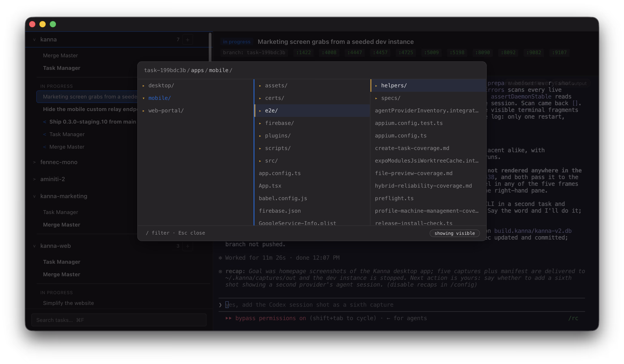Screen dimensions: 624x364
Task: Click the mobile breadcrumb segment
Action: [x=219, y=70]
